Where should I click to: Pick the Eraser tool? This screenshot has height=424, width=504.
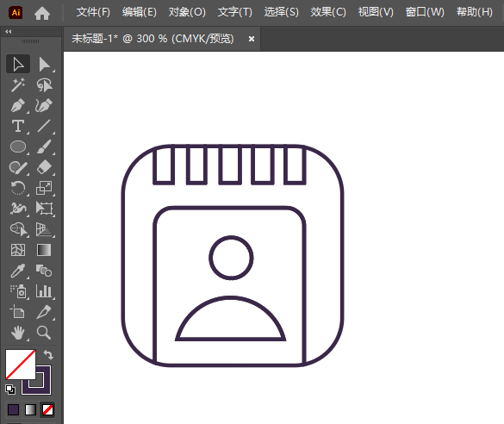pos(44,167)
